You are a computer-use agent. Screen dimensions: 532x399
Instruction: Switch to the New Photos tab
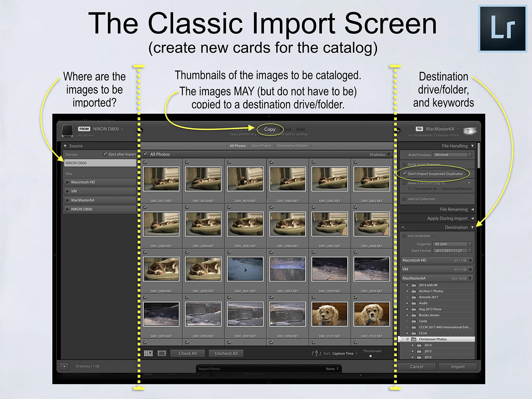261,146
